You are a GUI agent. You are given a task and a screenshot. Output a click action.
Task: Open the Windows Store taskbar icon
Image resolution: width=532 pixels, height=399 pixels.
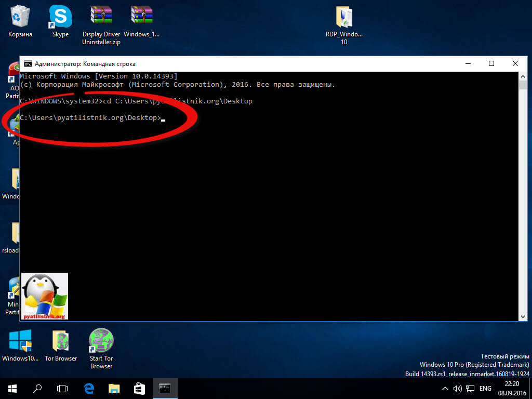139,388
